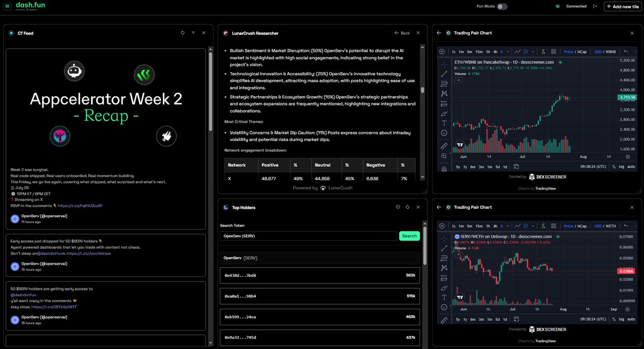The width and height of the screenshot is (644, 349).
Task: Refresh the Top Holders tile
Action: coord(408,207)
